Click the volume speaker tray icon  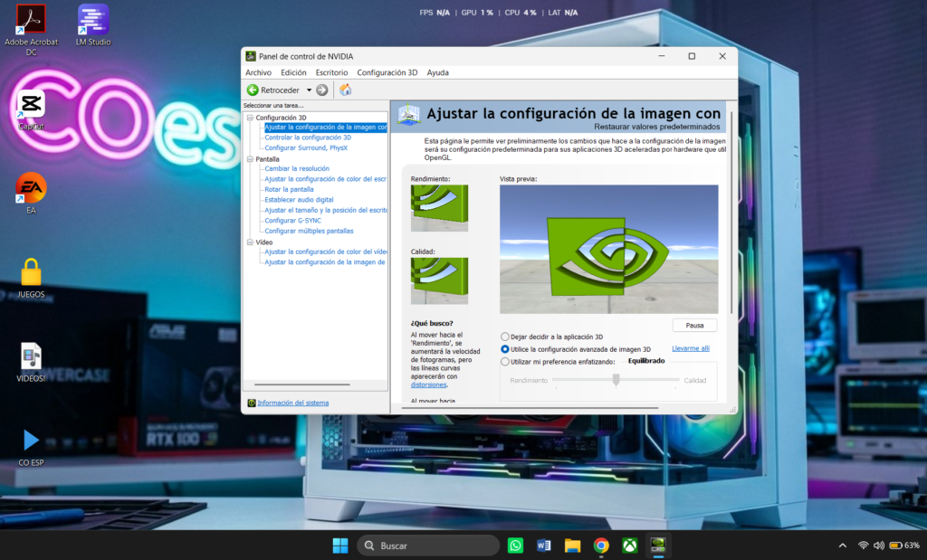[879, 546]
